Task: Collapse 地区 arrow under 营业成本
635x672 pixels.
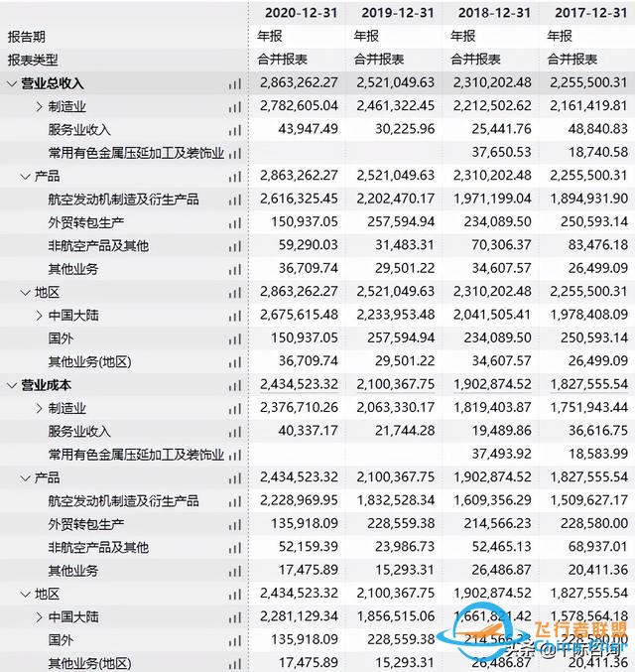Action: click(x=25, y=595)
